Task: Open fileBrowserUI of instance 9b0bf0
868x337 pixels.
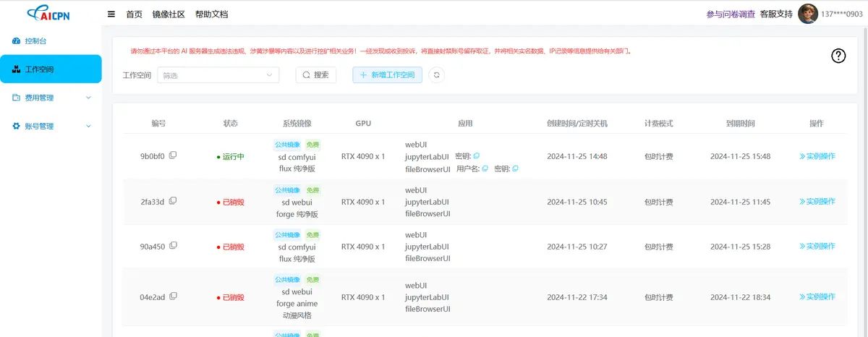Action: pyautogui.click(x=427, y=168)
